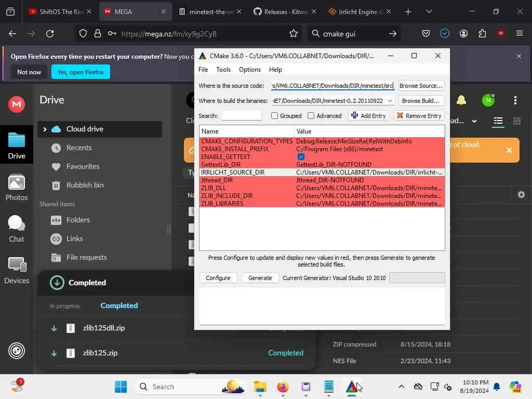The height and width of the screenshot is (399, 532).
Task: Toggle the Advanced checkbox in CMake
Action: 311,116
